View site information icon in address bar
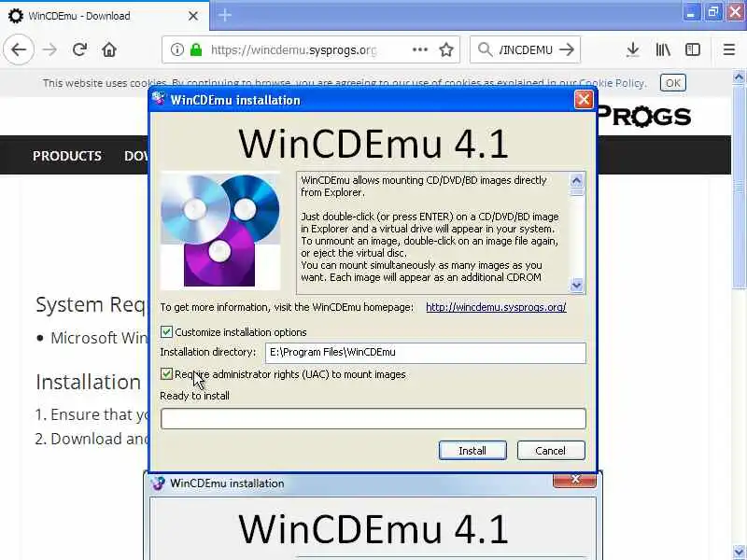This screenshot has width=747, height=560. tap(176, 49)
